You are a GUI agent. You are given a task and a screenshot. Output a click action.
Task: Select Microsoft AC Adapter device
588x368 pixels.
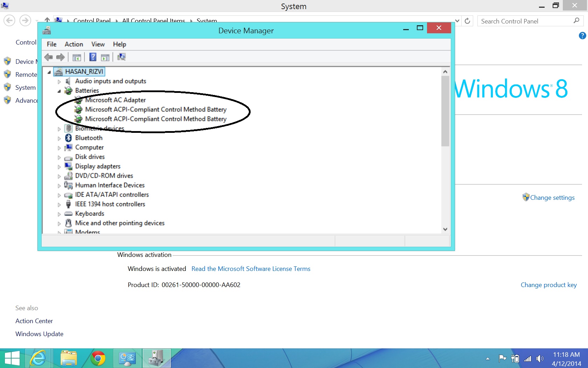[x=115, y=100]
